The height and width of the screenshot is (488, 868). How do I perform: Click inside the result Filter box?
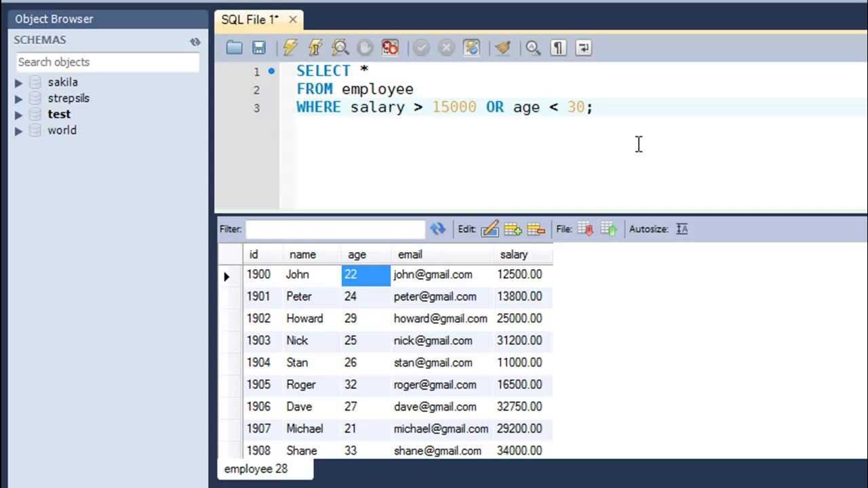pos(335,229)
